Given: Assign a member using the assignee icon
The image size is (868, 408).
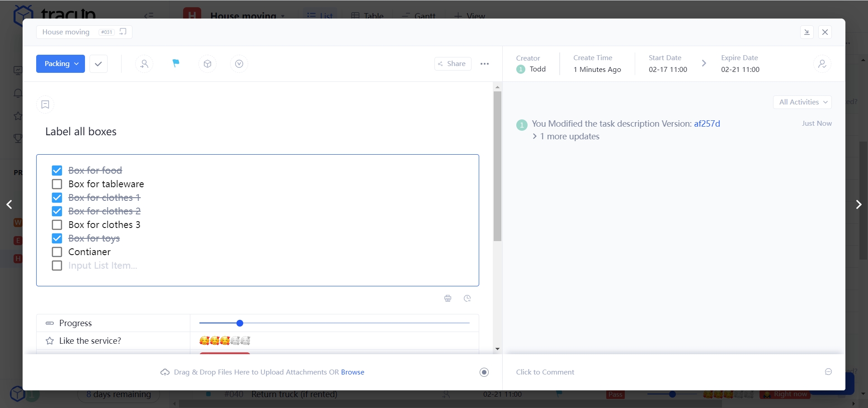Looking at the screenshot, I should pos(144,64).
